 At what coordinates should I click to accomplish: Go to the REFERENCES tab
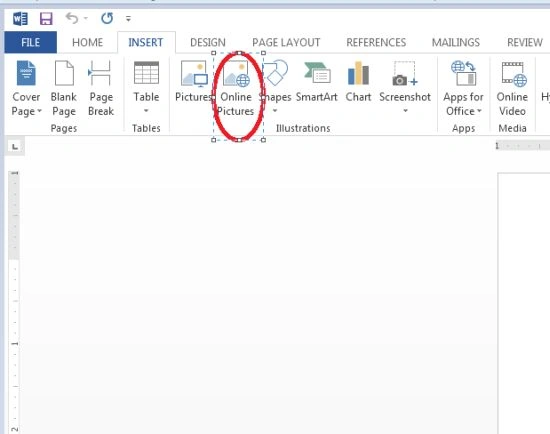click(x=376, y=42)
